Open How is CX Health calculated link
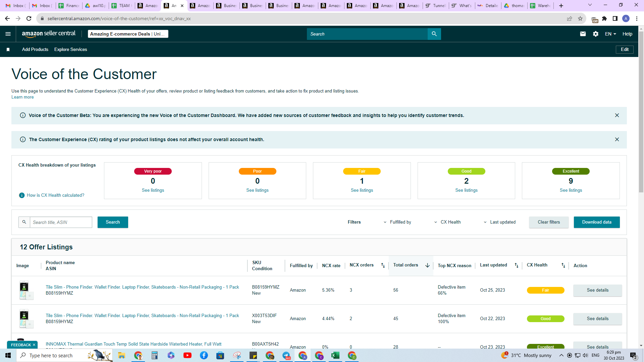 56,195
